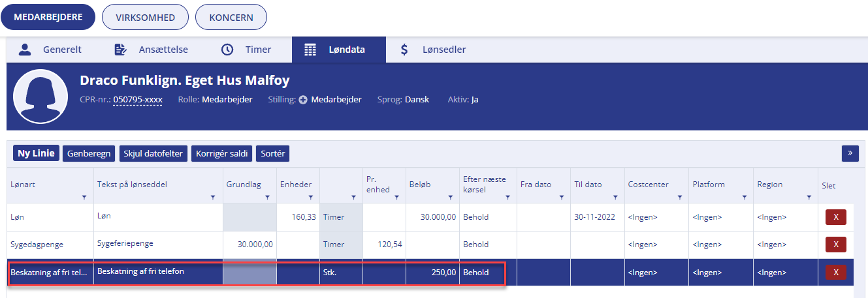Delete the Beskatning af fri telefon row
868x298 pixels.
[836, 272]
